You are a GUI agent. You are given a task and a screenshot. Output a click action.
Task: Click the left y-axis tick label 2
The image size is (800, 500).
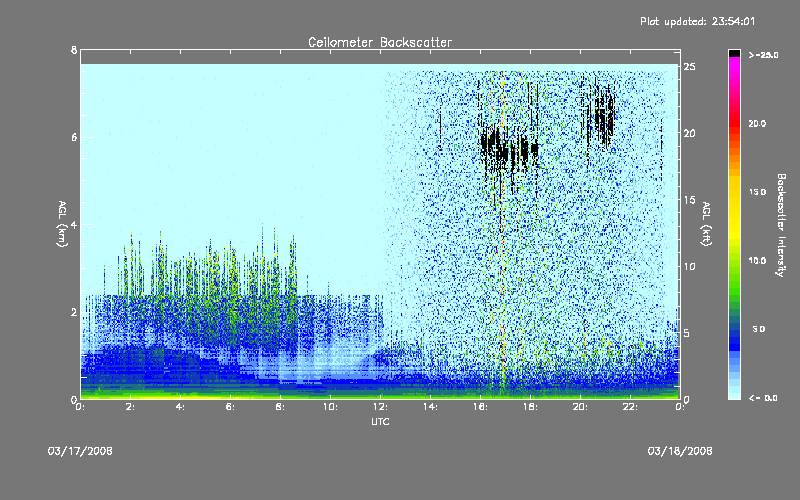pyautogui.click(x=74, y=312)
